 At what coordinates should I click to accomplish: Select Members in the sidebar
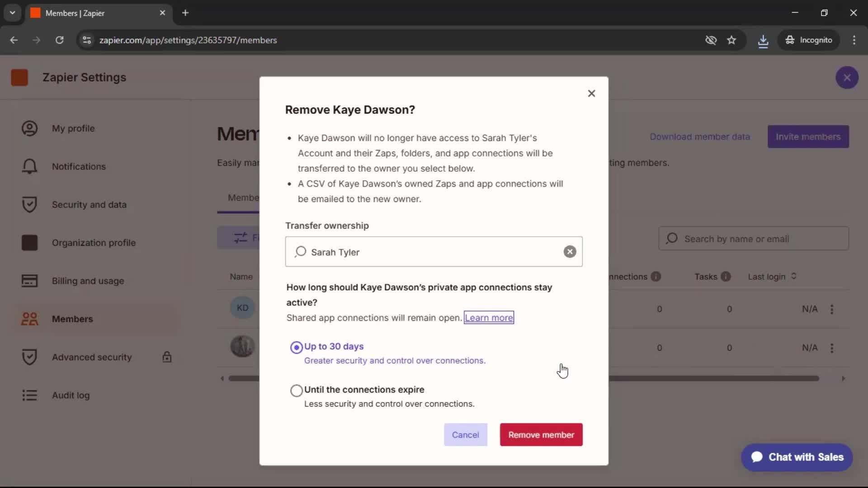pos(72,319)
